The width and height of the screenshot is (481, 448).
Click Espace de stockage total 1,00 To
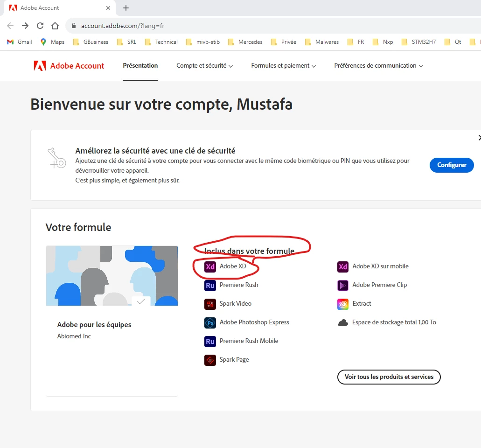click(x=394, y=322)
